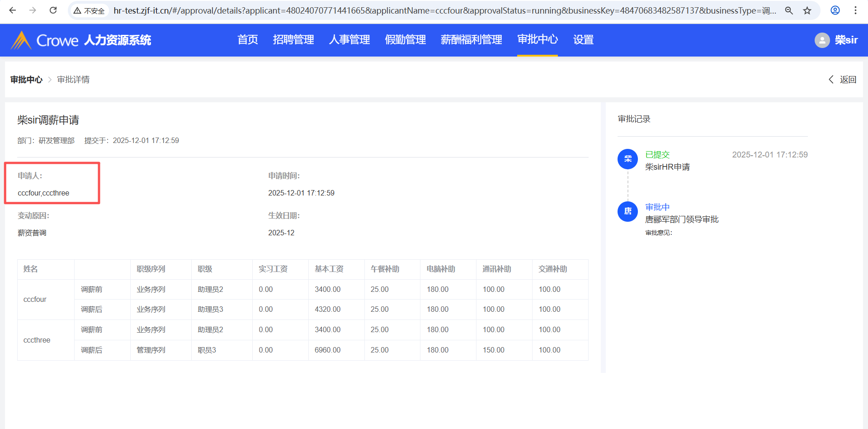Open the 薪酬福利管理 menu
Viewport: 868px width, 429px height.
tap(472, 40)
